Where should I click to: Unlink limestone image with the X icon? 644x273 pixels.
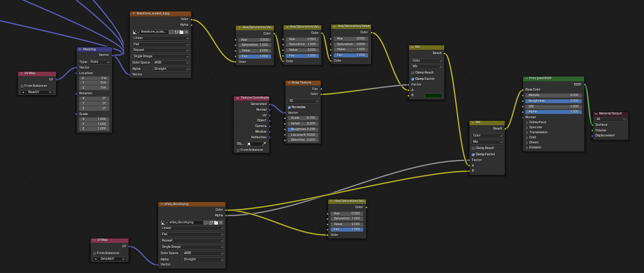point(186,31)
